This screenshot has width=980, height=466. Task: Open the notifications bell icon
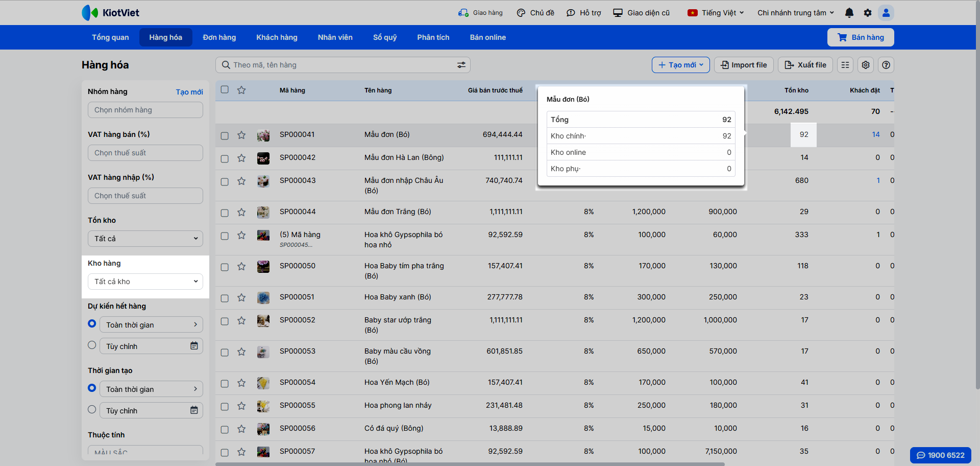coord(849,13)
